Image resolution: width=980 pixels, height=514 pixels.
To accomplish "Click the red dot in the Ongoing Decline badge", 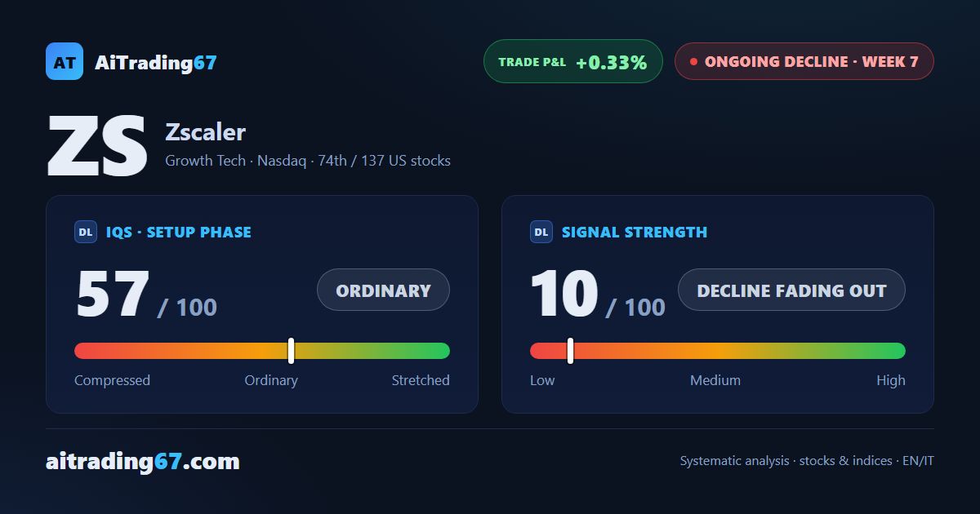I will pyautogui.click(x=693, y=61).
